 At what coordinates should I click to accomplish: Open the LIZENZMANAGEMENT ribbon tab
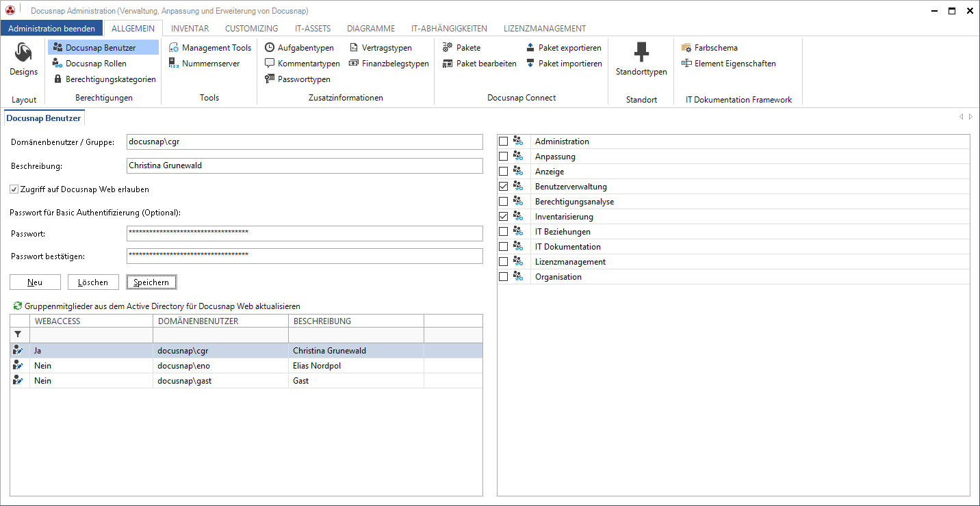(x=545, y=28)
